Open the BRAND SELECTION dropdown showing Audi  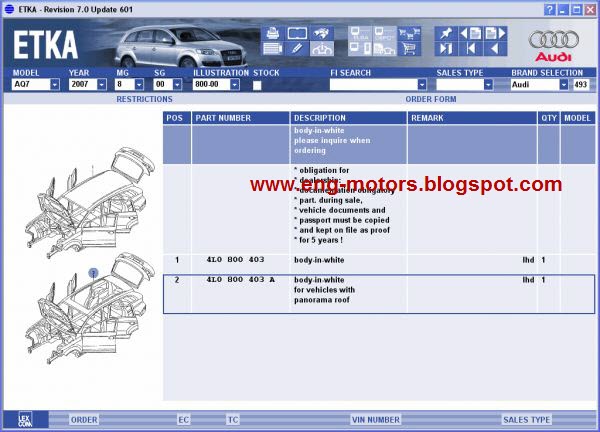click(564, 84)
